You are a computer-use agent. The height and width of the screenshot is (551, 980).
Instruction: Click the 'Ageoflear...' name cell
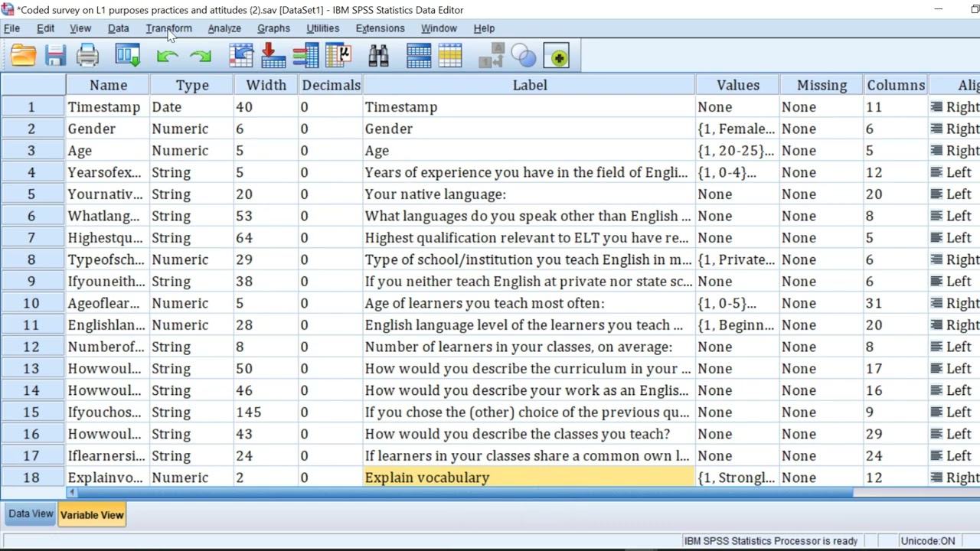pos(108,303)
